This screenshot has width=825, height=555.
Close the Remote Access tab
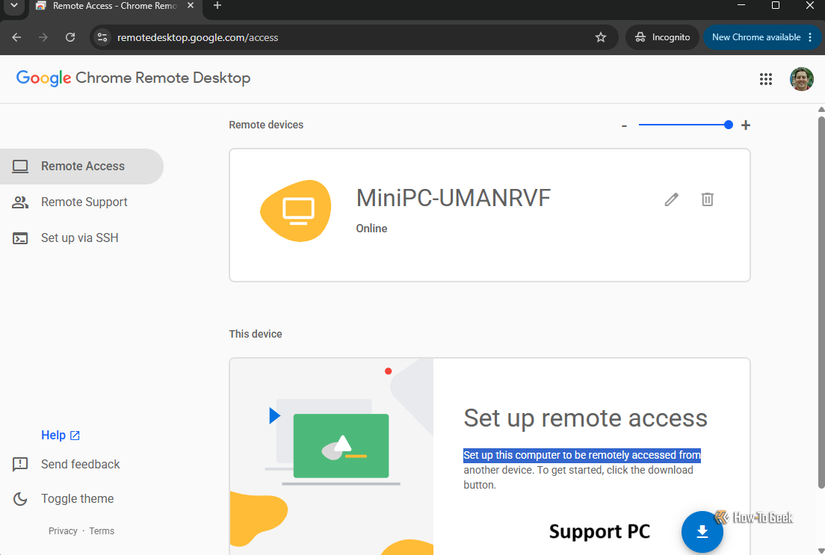(x=190, y=6)
